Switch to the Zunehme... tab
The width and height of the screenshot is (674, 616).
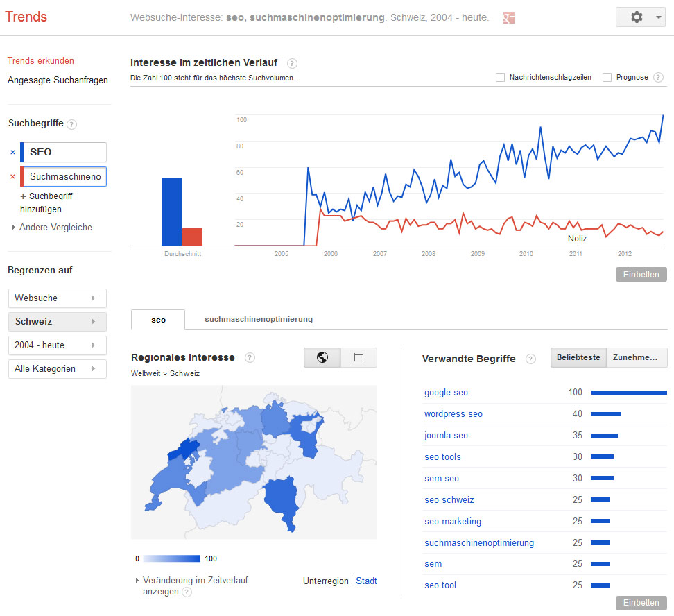[x=637, y=357]
